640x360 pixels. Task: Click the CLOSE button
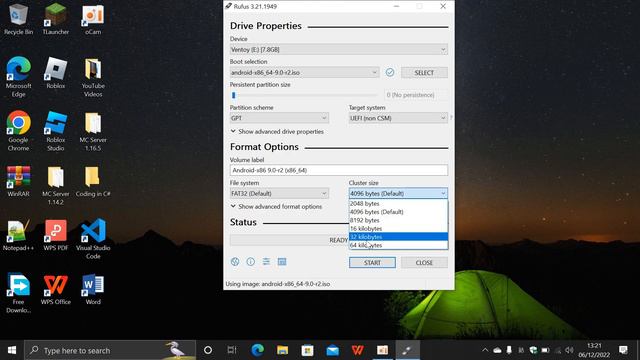click(424, 262)
